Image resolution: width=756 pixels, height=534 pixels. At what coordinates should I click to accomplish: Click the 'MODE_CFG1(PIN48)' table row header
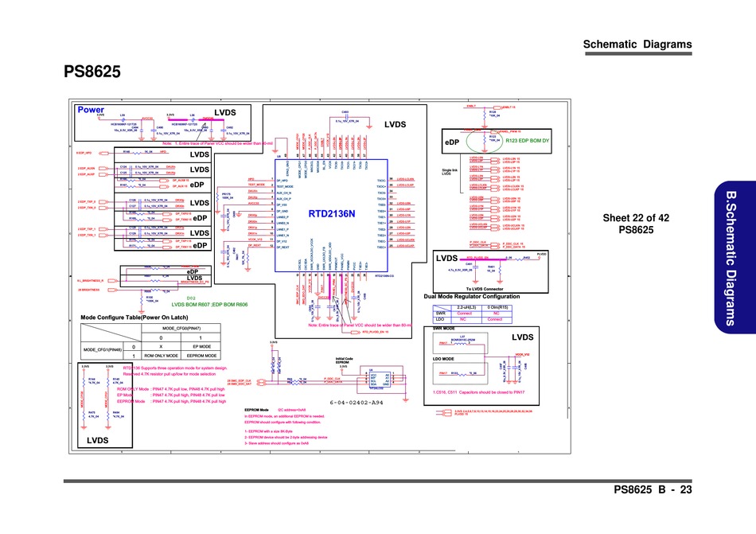click(103, 350)
